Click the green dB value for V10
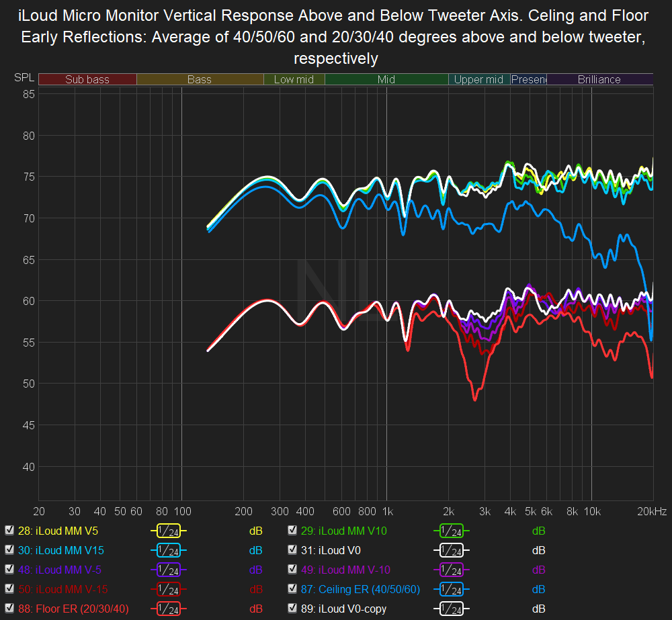 539,531
